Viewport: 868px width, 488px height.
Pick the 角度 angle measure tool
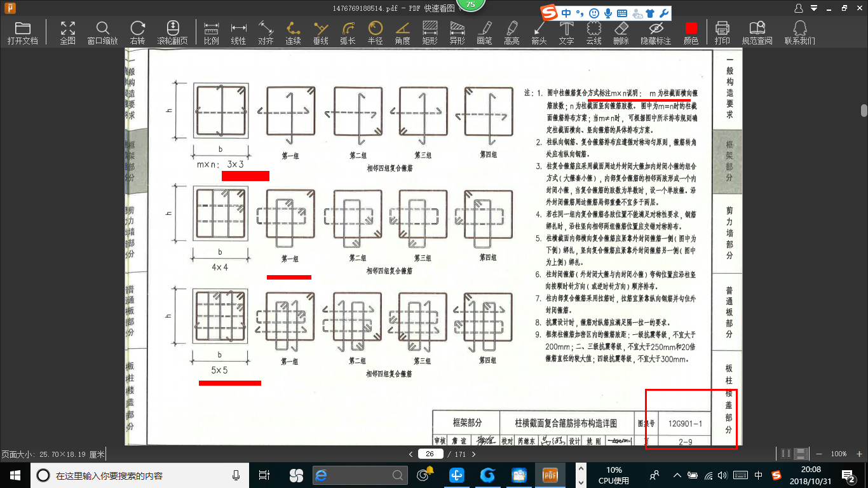tap(402, 32)
